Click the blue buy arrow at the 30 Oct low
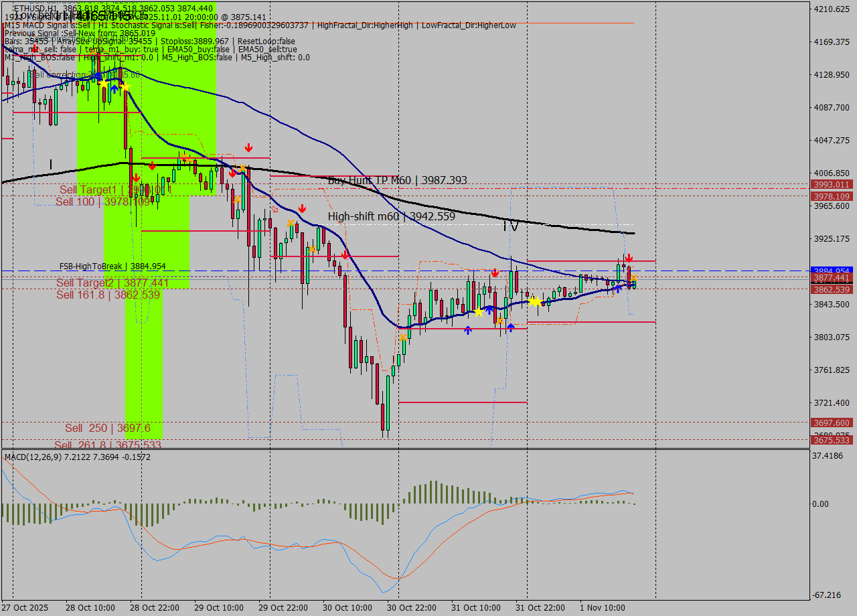Viewport: 857px width, 616px height. tap(468, 329)
